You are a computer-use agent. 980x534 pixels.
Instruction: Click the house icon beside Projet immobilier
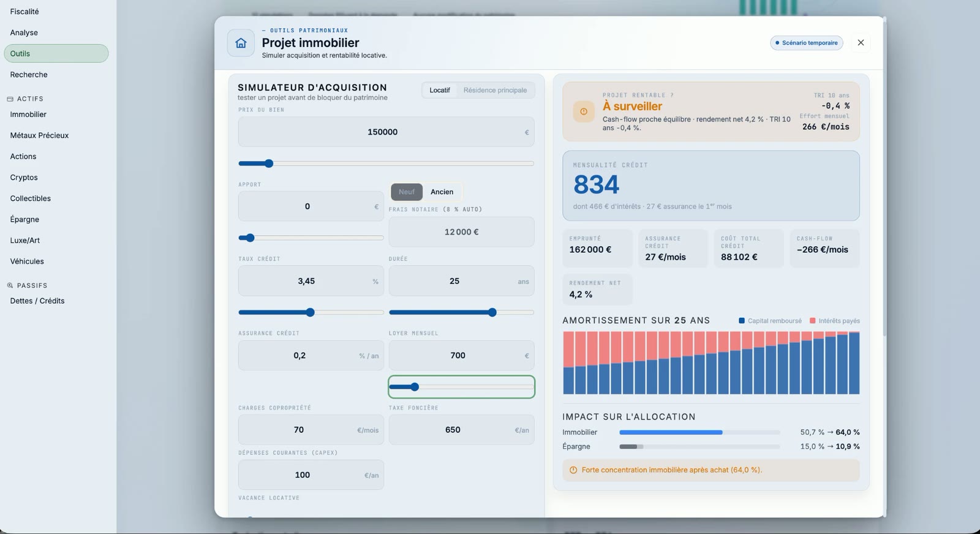click(x=241, y=43)
